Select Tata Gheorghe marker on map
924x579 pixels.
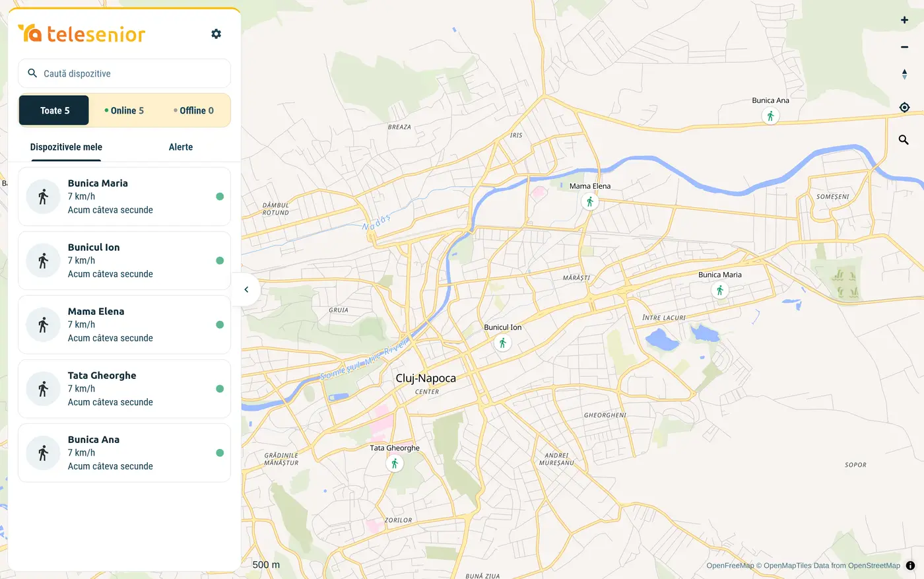(x=395, y=463)
